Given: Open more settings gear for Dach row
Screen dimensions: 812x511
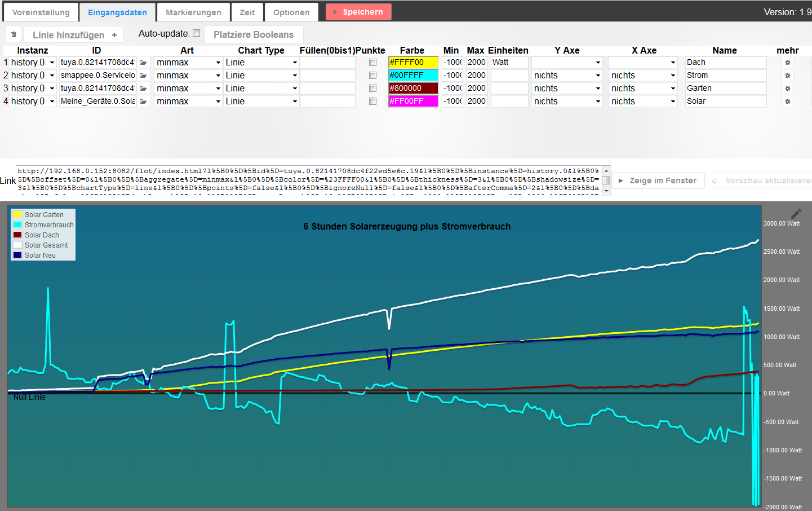Looking at the screenshot, I should tap(788, 63).
